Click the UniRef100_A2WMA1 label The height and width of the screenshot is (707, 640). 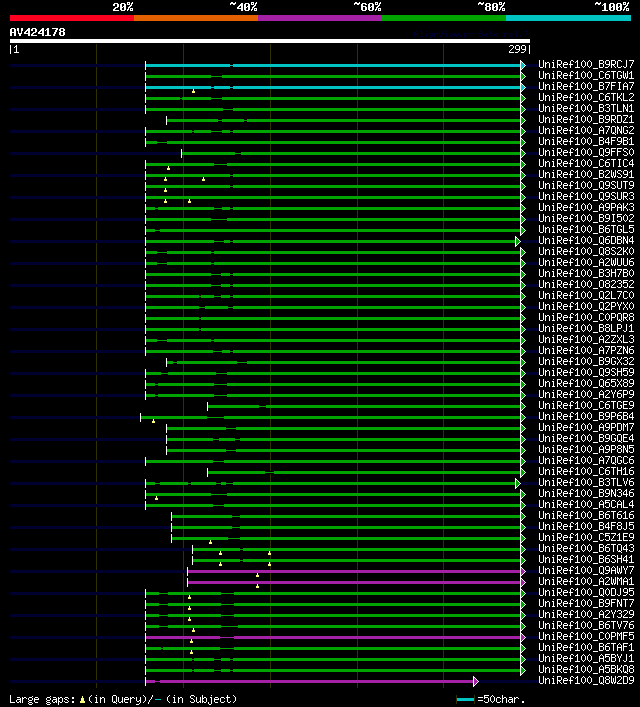586,581
